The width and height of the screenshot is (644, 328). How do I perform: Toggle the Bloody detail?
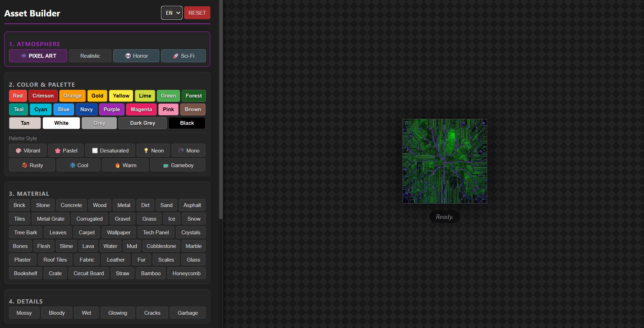pos(57,313)
